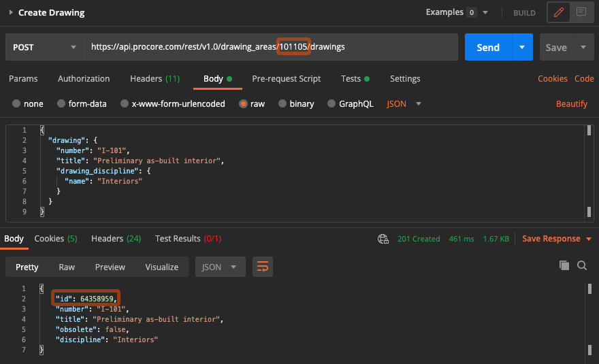Click the request body editor scrollbar

[x=589, y=173]
